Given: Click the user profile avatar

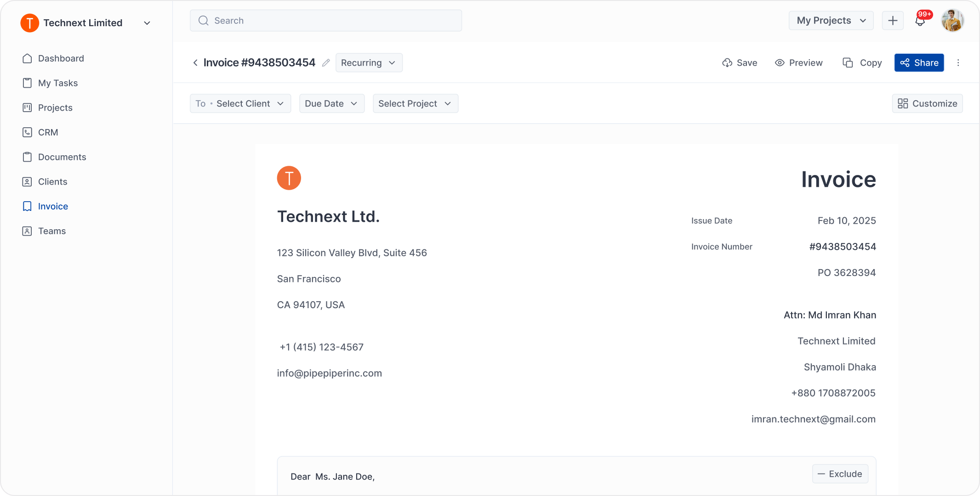Looking at the screenshot, I should click(x=952, y=21).
